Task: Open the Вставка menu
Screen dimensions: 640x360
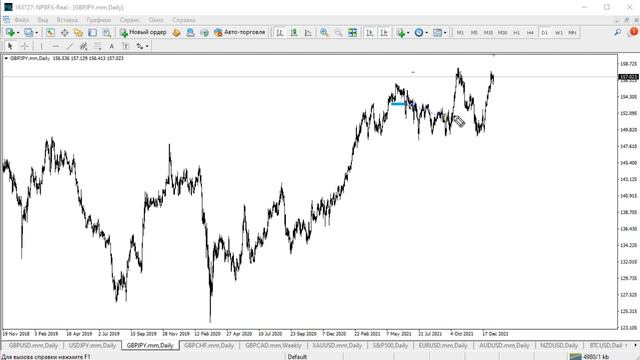Action: (67, 20)
